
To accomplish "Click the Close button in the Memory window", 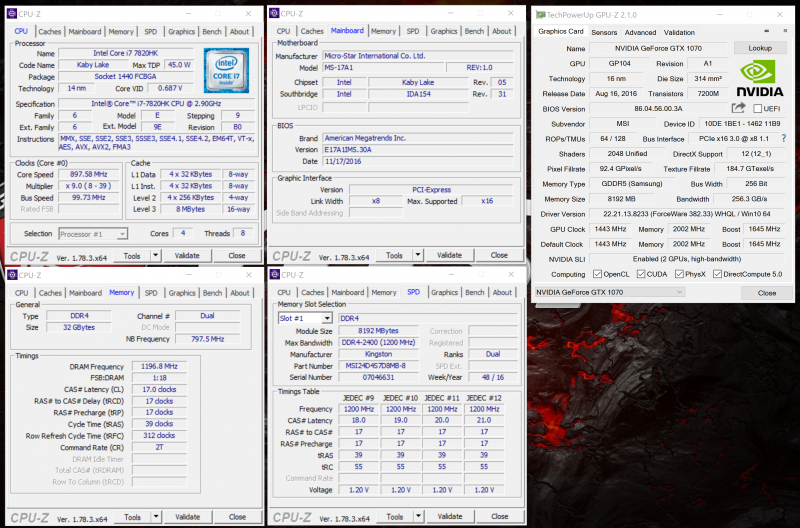I will [237, 516].
